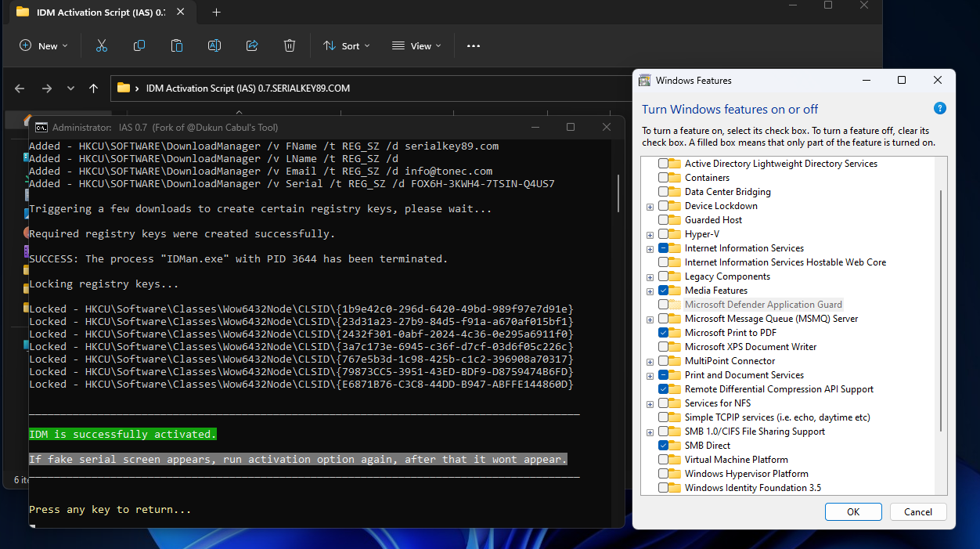Enable Data Center Bridging checkbox

664,192
